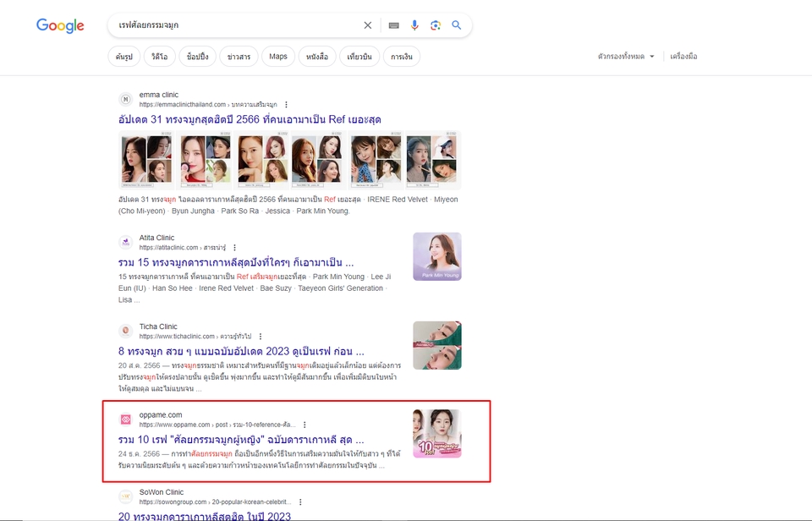Expand the ตัวกรองทั้งหมด all filters dropdown
This screenshot has height=521, width=812.
626,57
